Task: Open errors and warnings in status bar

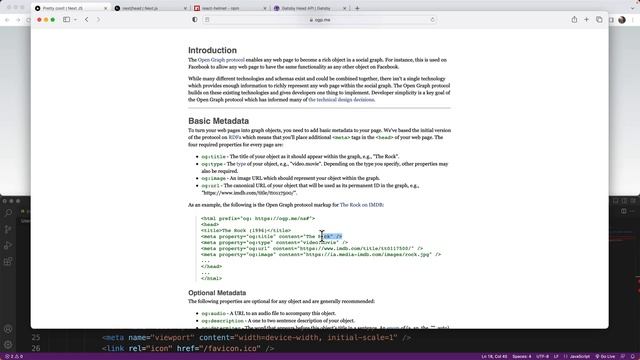Action: click(13, 356)
